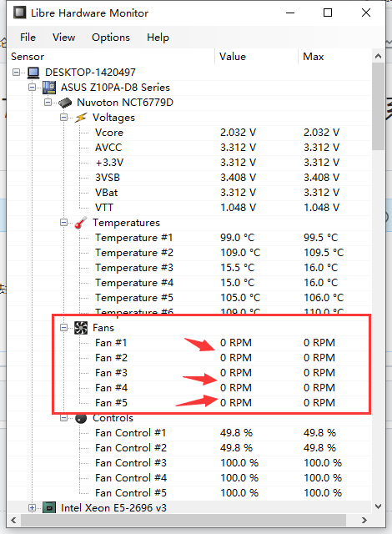This screenshot has height=534, width=392.
Task: Select the Fan #4 row
Action: pos(189,387)
